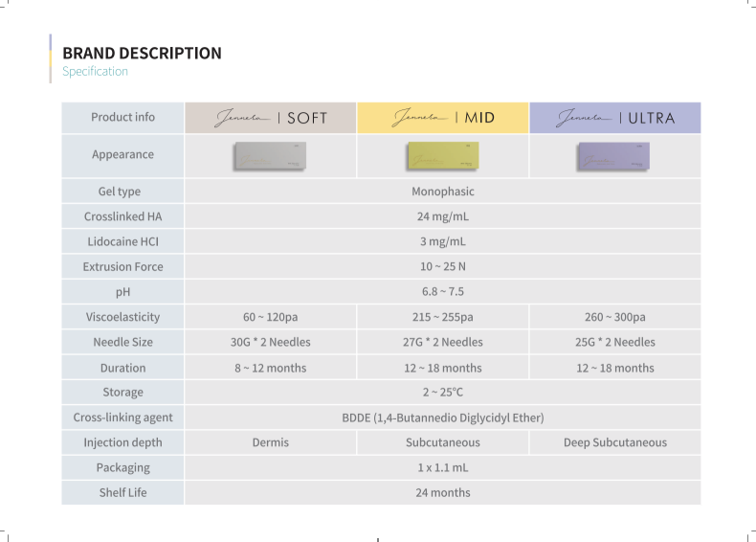Click the Storage row label

point(122,392)
